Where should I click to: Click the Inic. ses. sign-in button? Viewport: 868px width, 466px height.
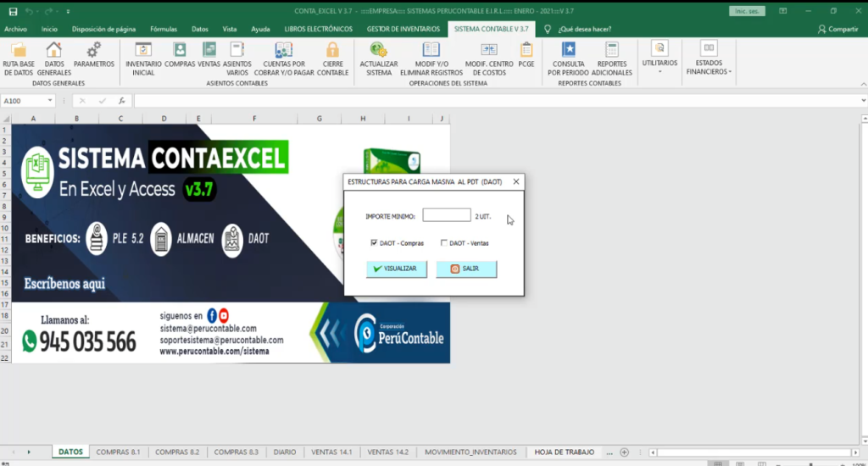point(747,11)
